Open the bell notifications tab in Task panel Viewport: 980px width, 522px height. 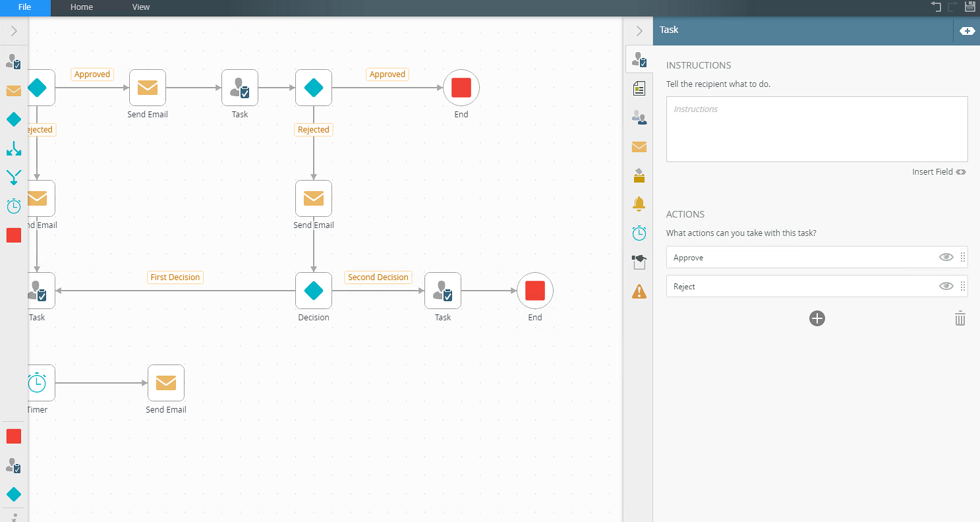click(638, 204)
